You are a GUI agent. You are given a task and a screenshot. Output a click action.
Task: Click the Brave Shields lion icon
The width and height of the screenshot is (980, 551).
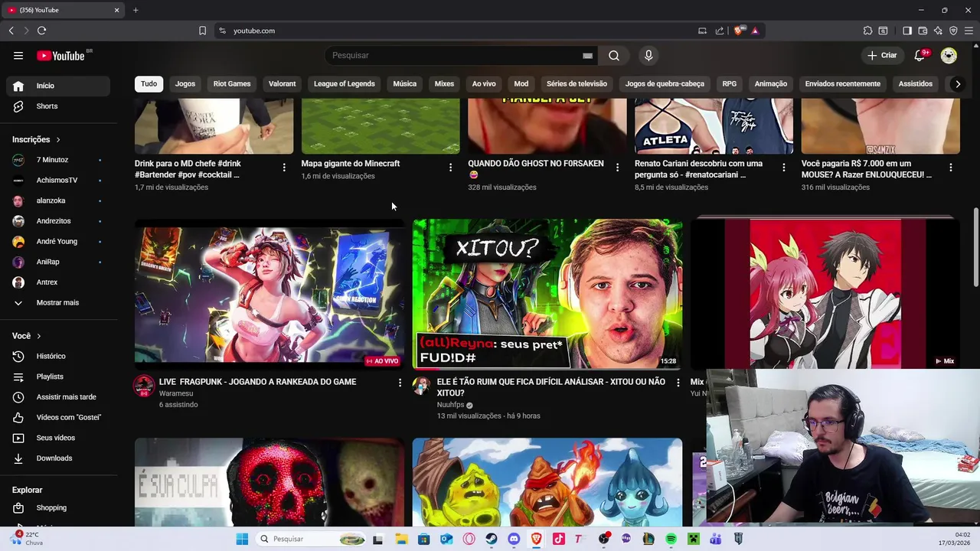click(x=738, y=31)
